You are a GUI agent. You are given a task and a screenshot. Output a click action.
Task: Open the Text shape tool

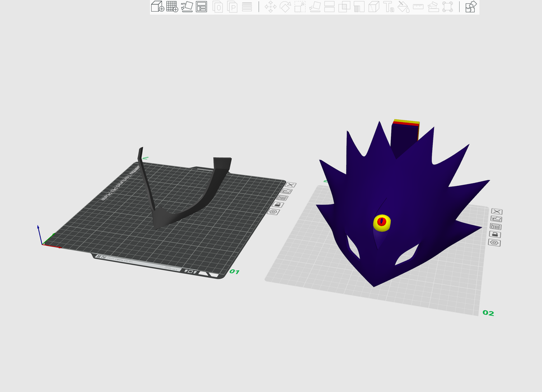[x=389, y=7]
